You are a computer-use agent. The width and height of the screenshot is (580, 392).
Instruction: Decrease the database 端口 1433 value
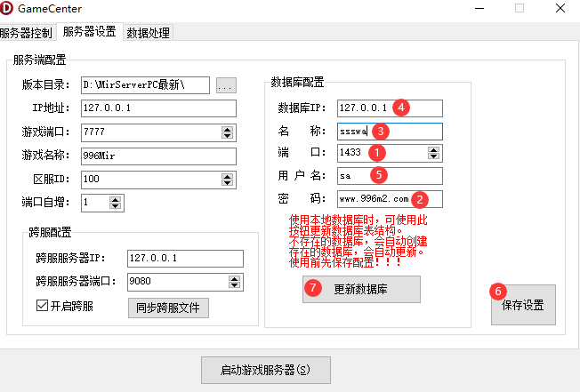433,157
